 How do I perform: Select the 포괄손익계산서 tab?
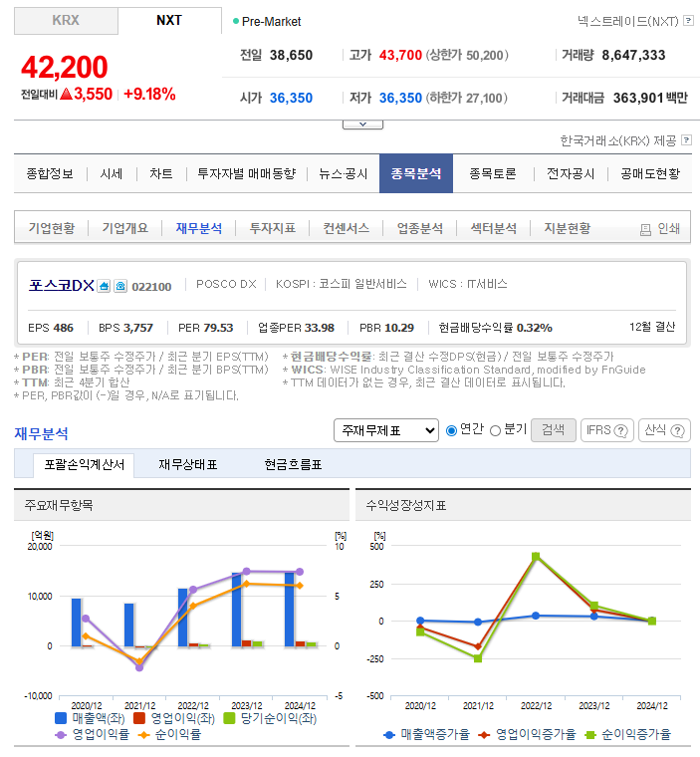[x=84, y=465]
